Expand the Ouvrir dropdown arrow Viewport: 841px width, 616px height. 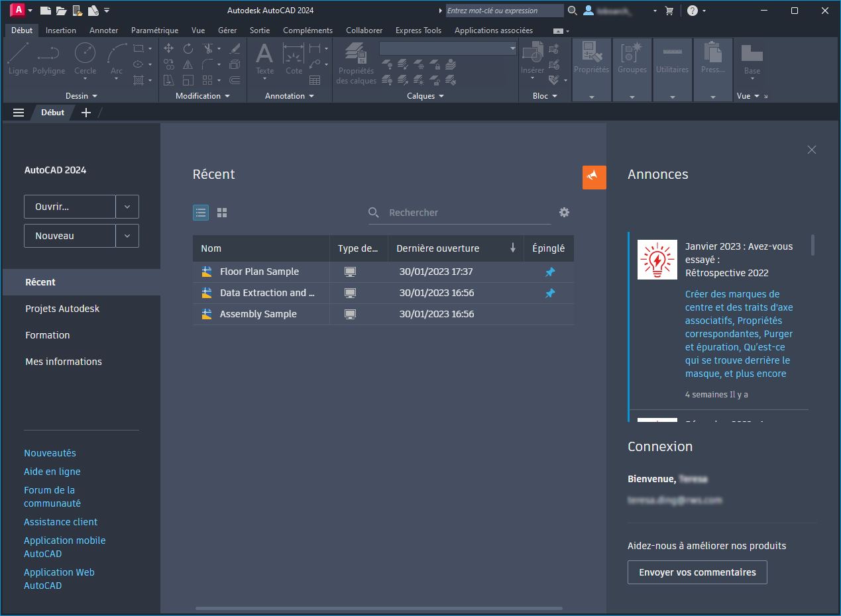click(127, 207)
